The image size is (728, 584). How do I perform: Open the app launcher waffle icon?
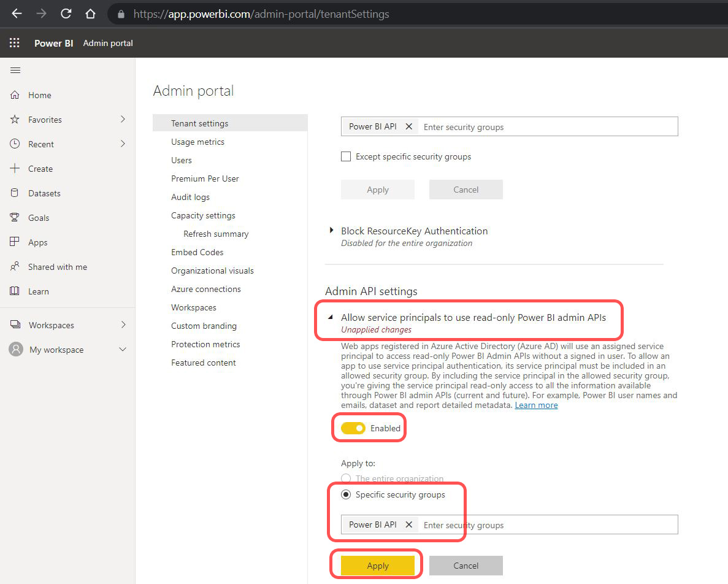pos(15,43)
